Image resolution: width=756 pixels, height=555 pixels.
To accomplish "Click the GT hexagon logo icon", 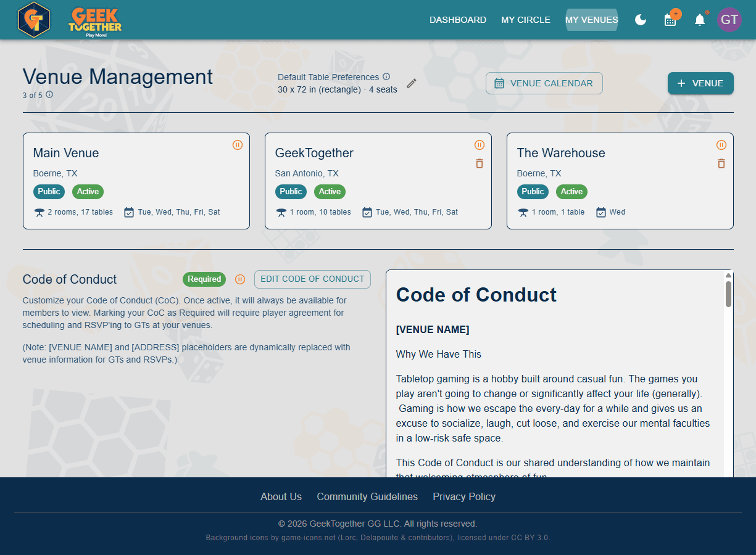I will [x=33, y=20].
